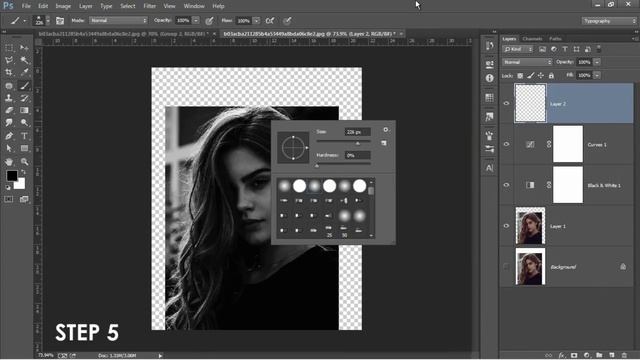The image size is (640, 360).
Task: Hide Layer 1 visibility eye
Action: point(507,226)
